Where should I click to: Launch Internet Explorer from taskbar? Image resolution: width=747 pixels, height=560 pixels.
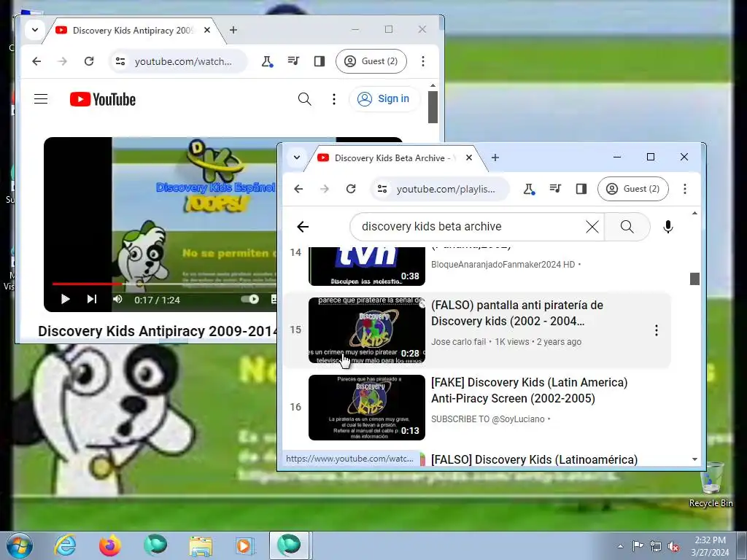point(65,545)
